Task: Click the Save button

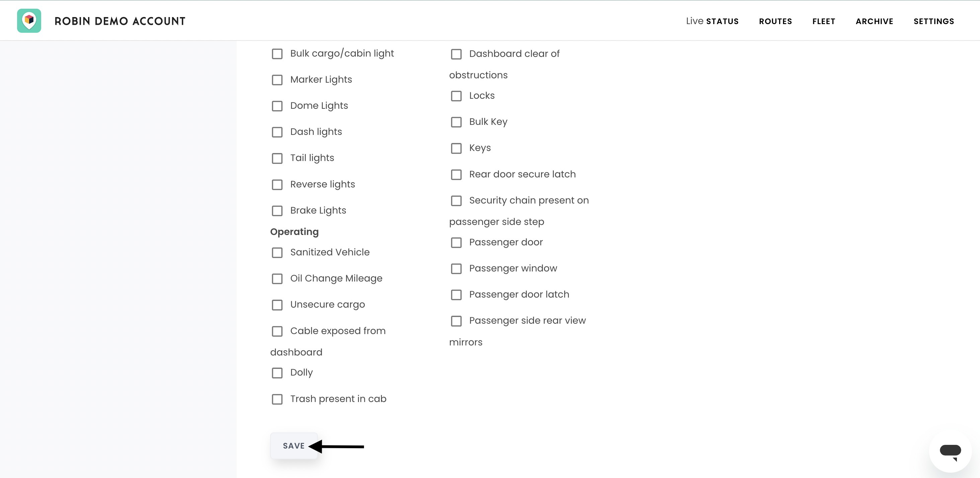Action: pyautogui.click(x=294, y=446)
